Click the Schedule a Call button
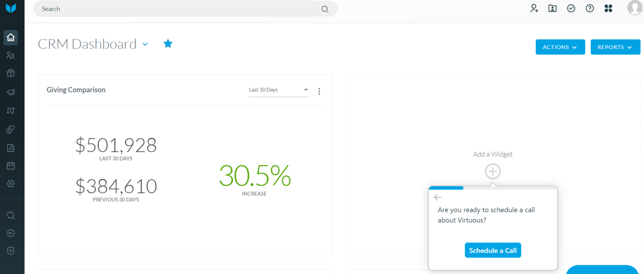Screen dimensions: 644x274 (x=493, y=250)
